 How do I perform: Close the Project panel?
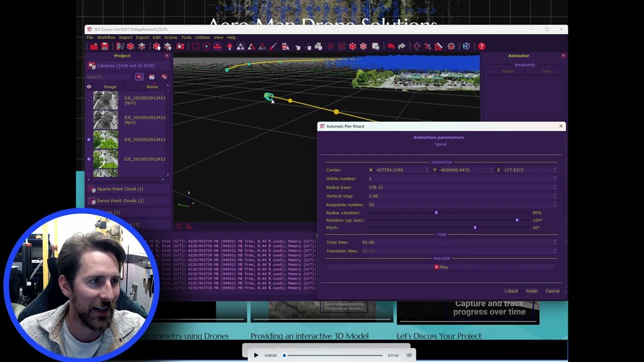[167, 56]
